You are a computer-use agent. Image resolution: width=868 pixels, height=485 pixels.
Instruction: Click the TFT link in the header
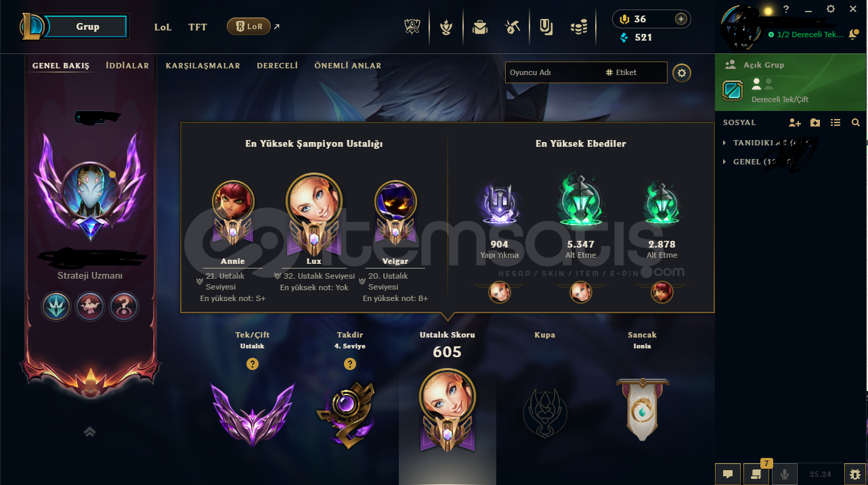point(198,27)
